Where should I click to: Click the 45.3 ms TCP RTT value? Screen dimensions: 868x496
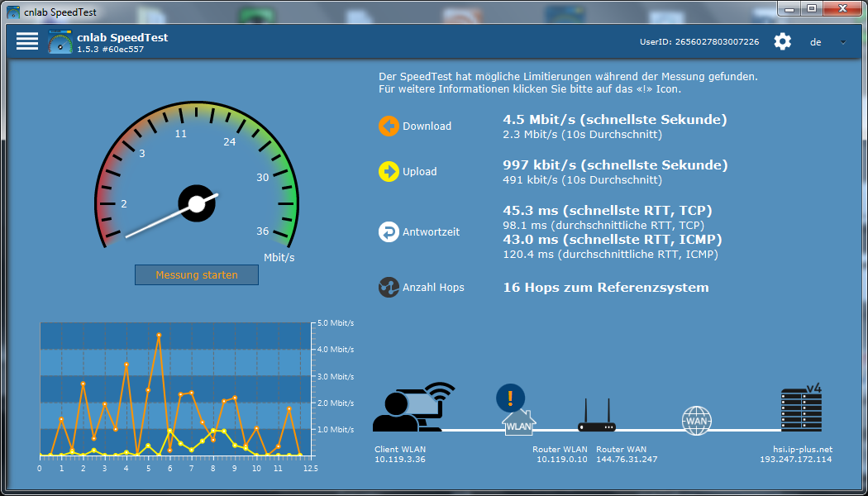(608, 210)
